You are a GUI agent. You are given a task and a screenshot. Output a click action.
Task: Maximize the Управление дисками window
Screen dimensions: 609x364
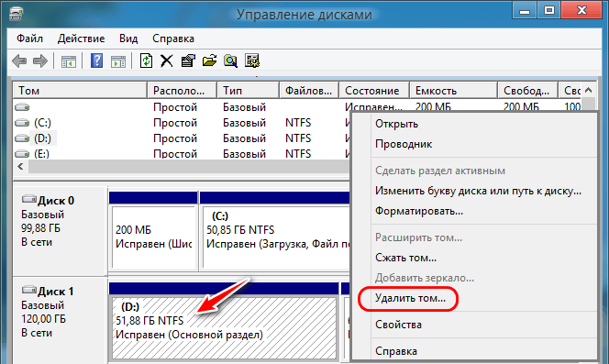(x=548, y=10)
